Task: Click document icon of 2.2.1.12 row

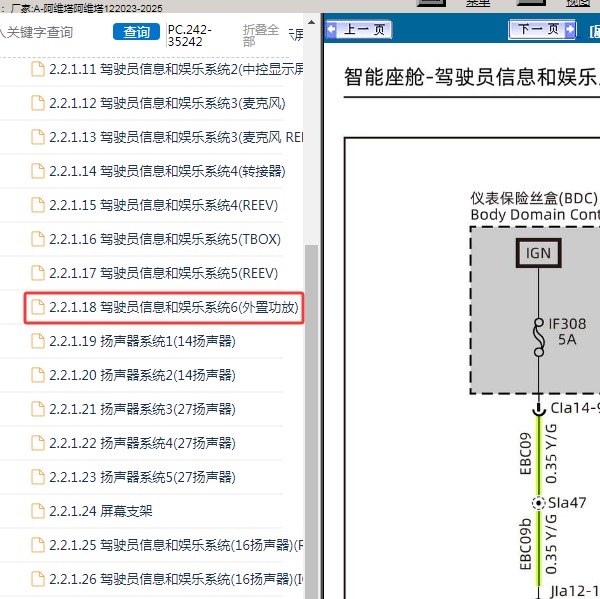Action: (x=38, y=103)
